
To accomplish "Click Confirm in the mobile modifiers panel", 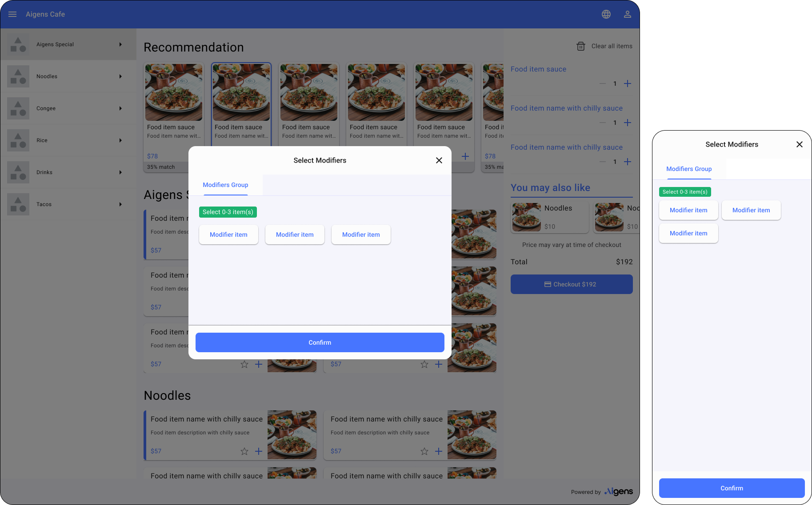I will pyautogui.click(x=732, y=488).
